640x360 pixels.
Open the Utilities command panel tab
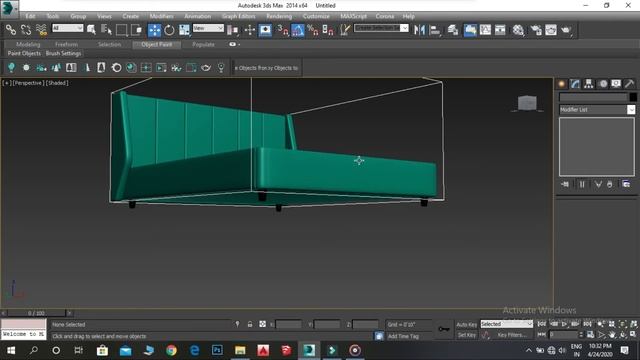(x=629, y=84)
